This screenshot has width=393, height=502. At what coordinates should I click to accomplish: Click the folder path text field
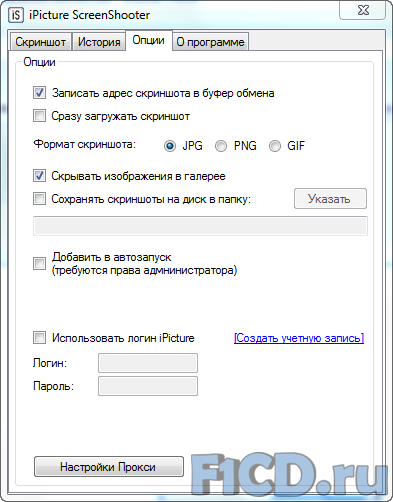200,226
